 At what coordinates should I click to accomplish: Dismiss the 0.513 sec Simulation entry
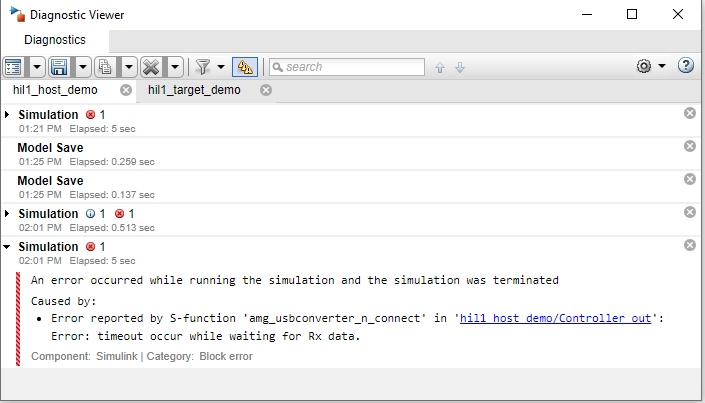coord(690,212)
